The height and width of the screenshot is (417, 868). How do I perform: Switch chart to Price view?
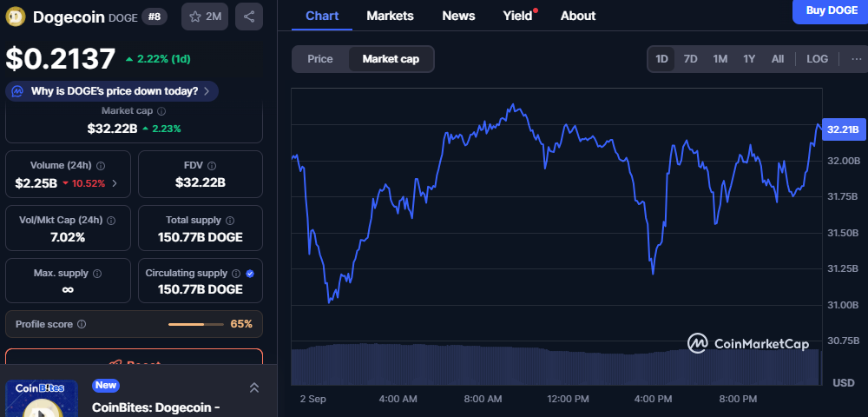pos(319,59)
